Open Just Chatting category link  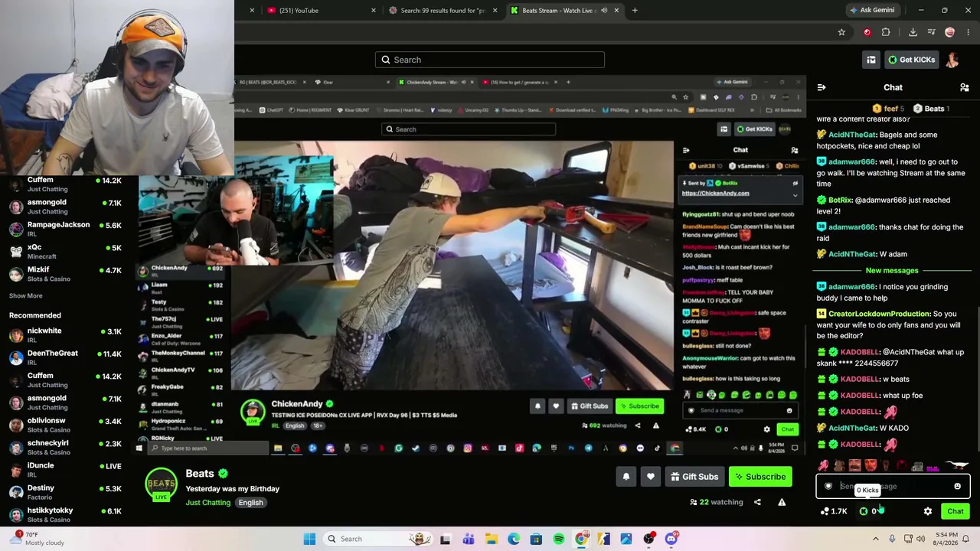pyautogui.click(x=207, y=503)
